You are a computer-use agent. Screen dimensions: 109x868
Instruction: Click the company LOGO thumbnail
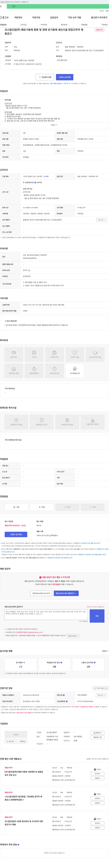pyautogui.click(x=16, y=735)
